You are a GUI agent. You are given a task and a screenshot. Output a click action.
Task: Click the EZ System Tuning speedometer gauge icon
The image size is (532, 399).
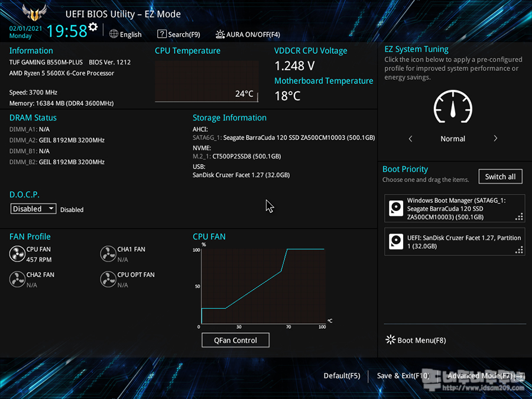453,106
